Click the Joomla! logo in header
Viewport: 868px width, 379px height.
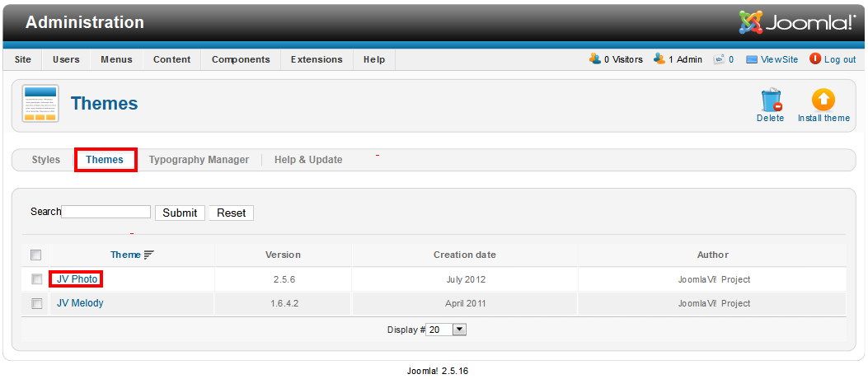(x=796, y=22)
